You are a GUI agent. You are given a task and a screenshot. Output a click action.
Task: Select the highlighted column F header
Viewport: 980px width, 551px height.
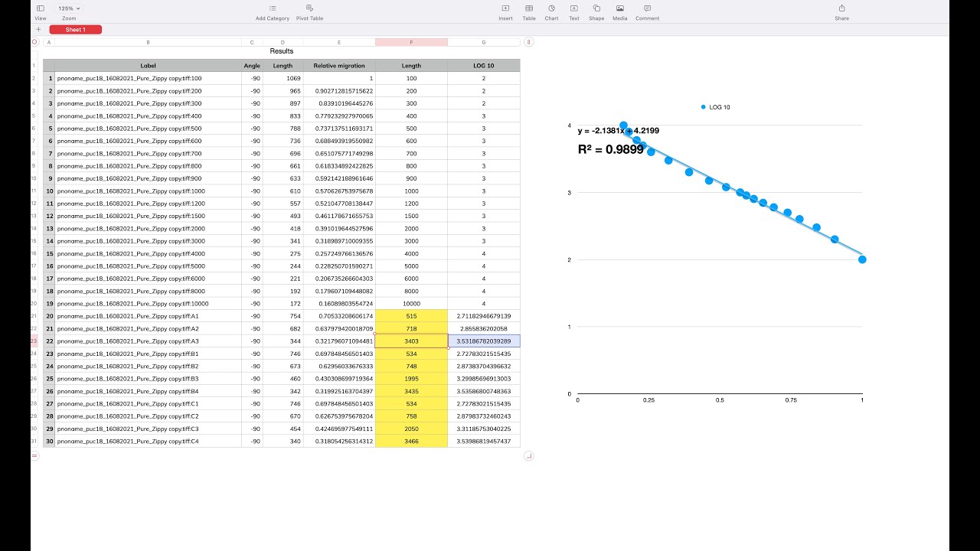point(411,42)
